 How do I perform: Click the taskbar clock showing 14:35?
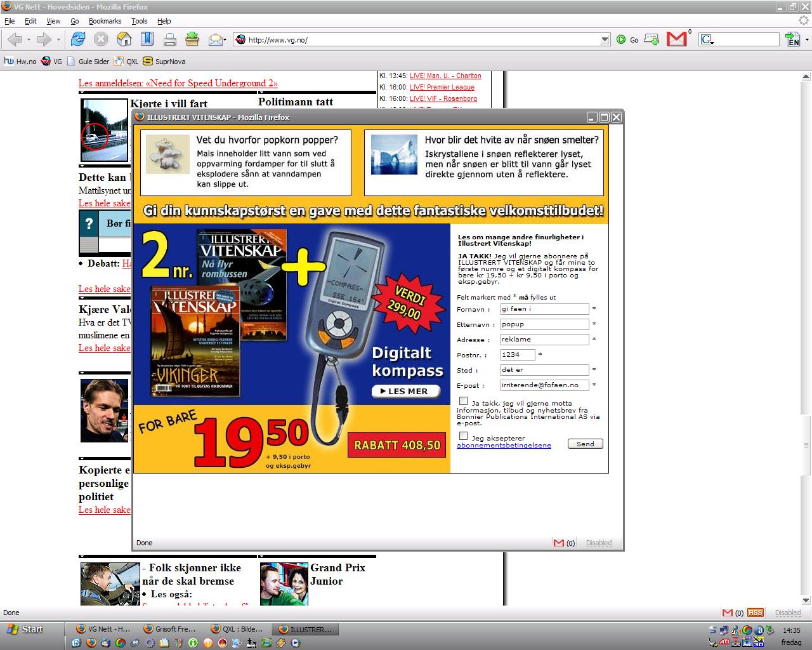[792, 630]
